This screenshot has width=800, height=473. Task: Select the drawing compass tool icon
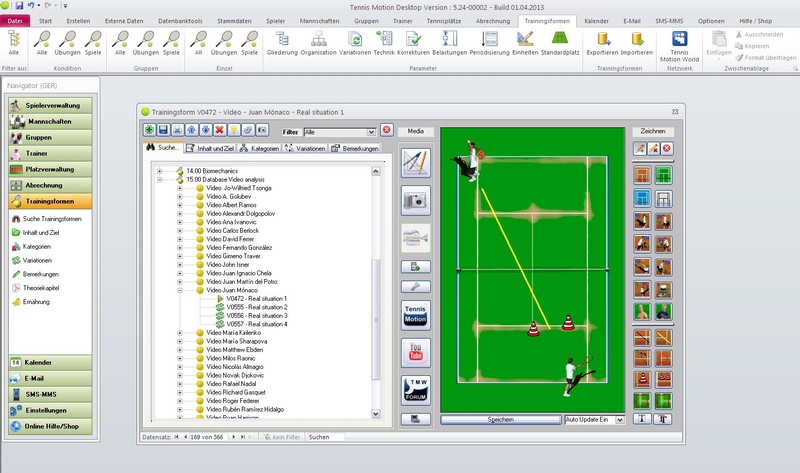[x=415, y=162]
